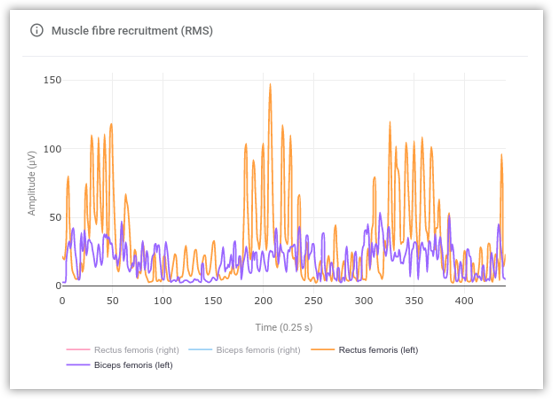Click the 250 tick on time axis

point(313,301)
